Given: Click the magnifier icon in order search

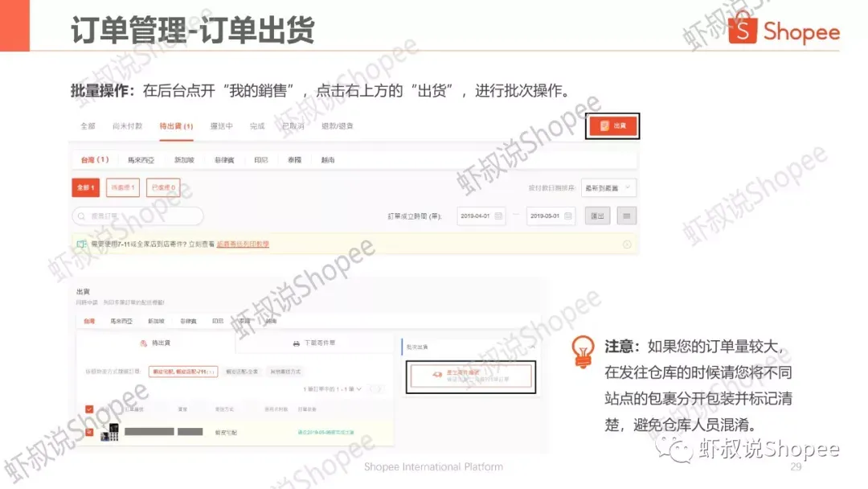Looking at the screenshot, I should coord(81,216).
